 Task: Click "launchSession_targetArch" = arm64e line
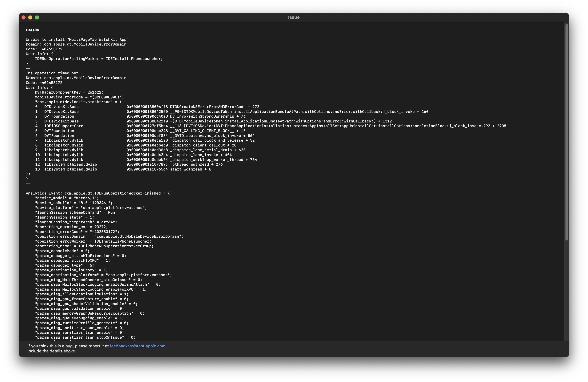click(x=76, y=222)
